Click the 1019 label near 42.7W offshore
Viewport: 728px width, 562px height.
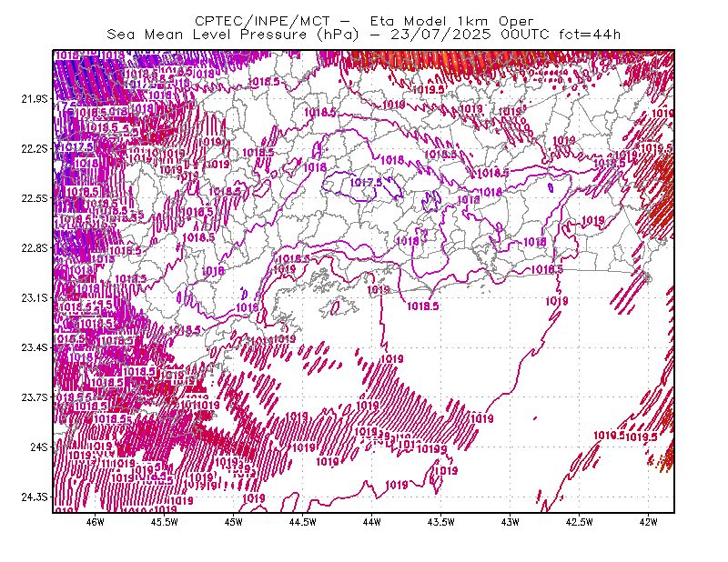[557, 302]
